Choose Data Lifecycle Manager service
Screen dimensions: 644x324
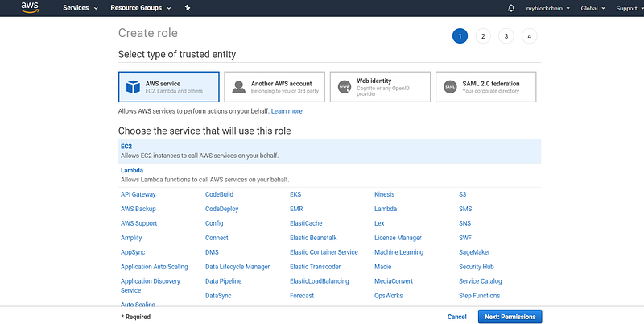coord(237,267)
